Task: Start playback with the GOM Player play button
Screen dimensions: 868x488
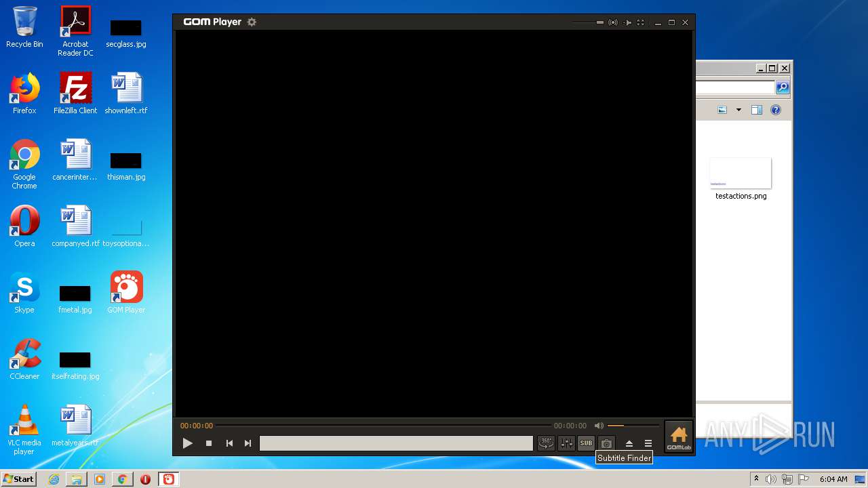Action: (188, 443)
